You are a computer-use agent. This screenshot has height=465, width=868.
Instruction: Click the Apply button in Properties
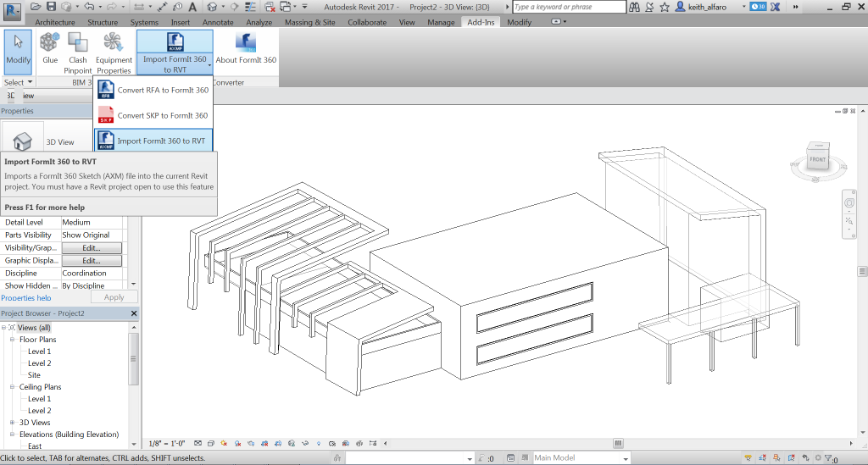114,297
